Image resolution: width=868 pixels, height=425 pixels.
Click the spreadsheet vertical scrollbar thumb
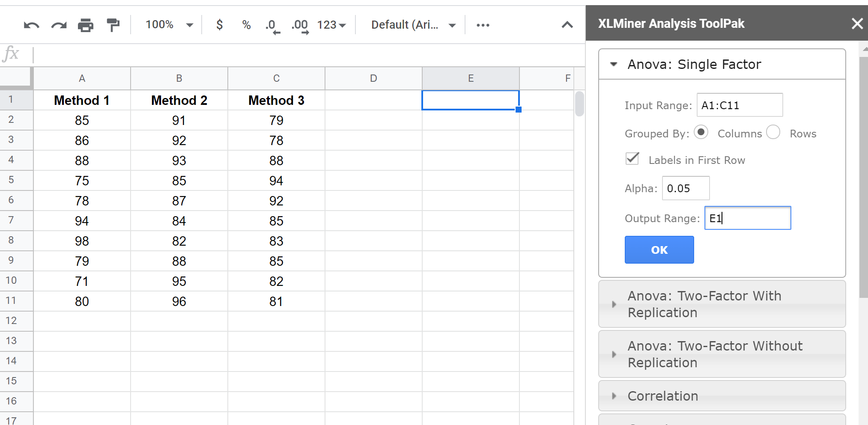(579, 104)
